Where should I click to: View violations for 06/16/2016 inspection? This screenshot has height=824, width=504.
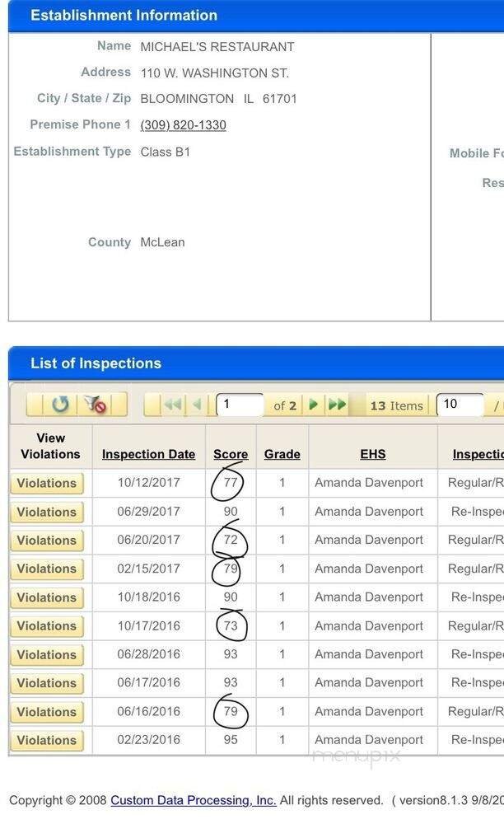[x=47, y=712]
